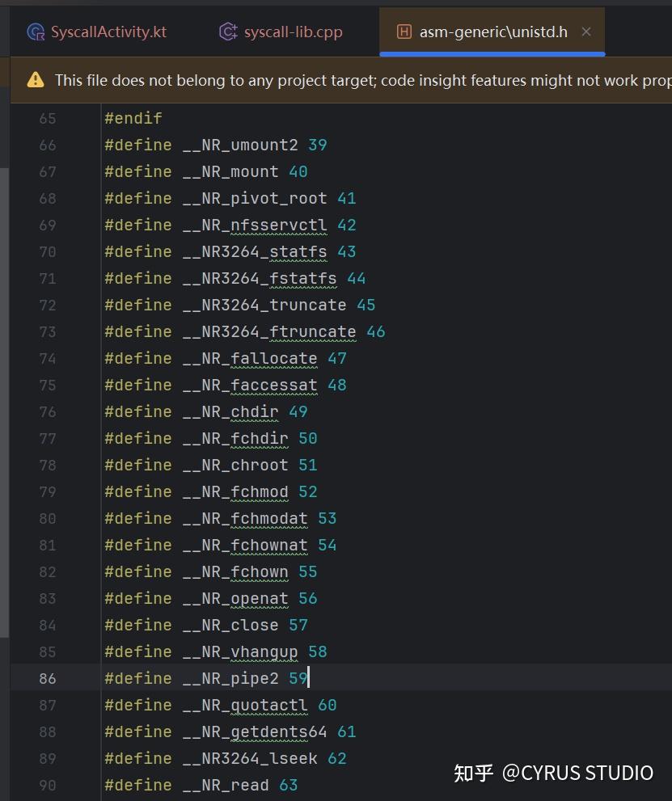This screenshot has width=672, height=801.
Task: Click the C++ file icon on syscall-lib.cpp tab
Action: (x=228, y=32)
